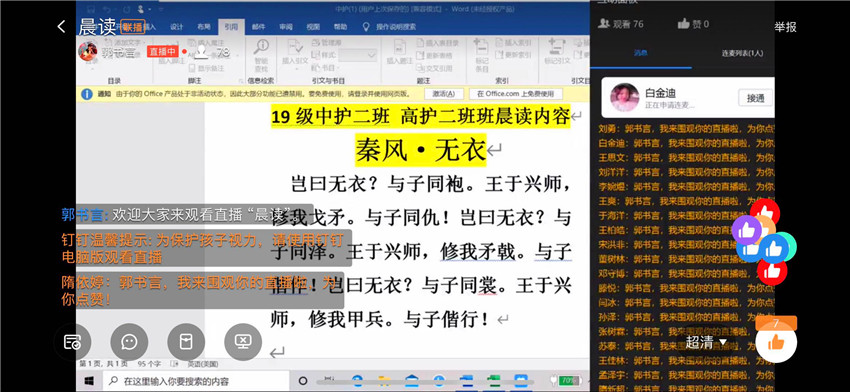Click the 激活(A) button in notice bar

pyautogui.click(x=443, y=94)
